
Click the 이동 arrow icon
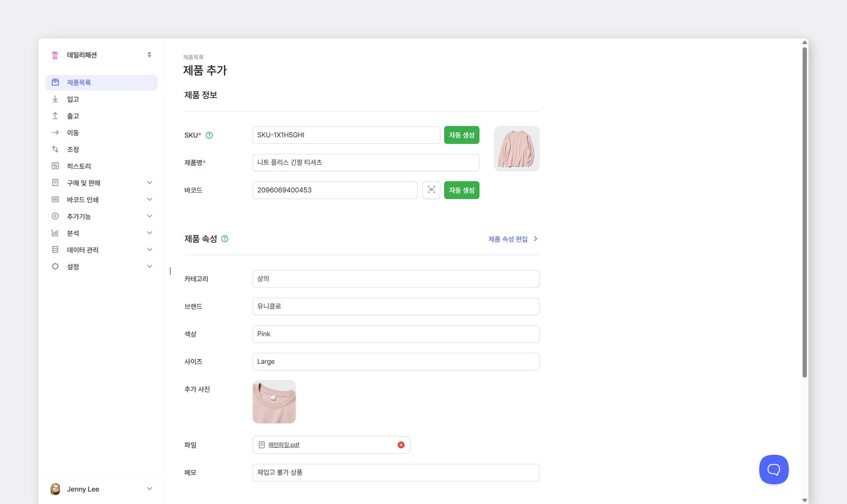tap(55, 133)
